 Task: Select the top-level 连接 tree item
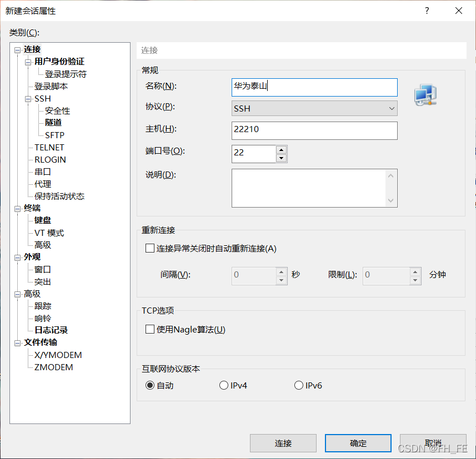32,49
